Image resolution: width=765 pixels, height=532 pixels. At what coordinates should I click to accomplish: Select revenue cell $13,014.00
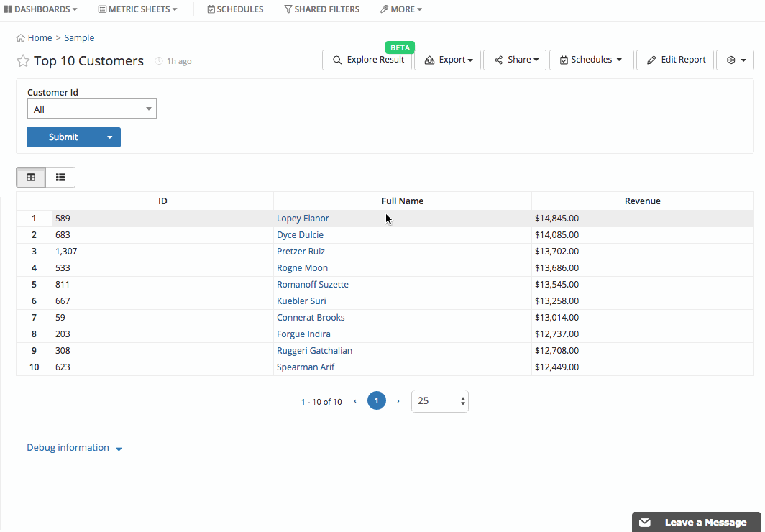(x=643, y=318)
